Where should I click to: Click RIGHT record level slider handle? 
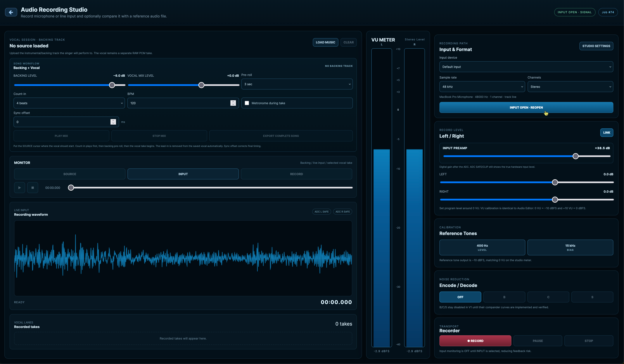pyautogui.click(x=555, y=200)
